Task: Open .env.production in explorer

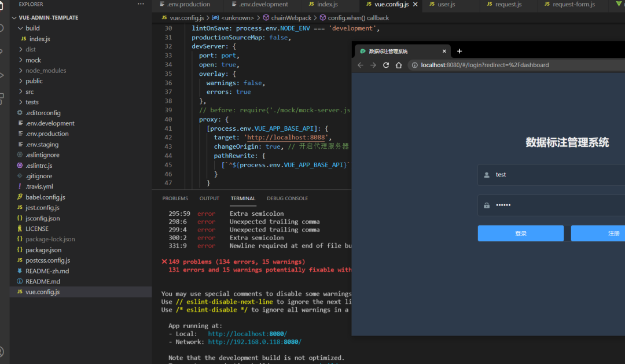Action: pos(47,134)
